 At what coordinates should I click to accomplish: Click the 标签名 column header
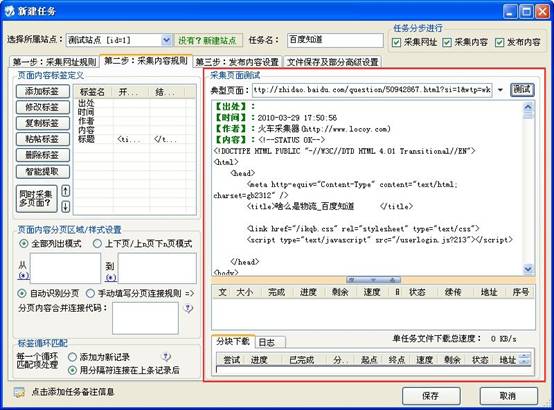tap(93, 92)
